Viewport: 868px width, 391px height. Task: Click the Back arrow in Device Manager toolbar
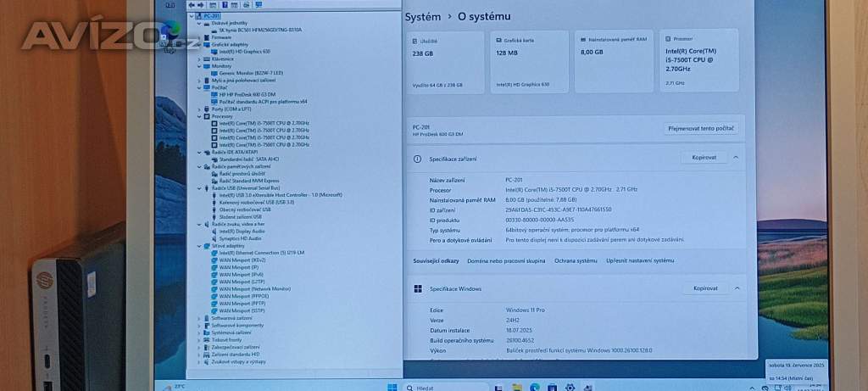coord(192,5)
